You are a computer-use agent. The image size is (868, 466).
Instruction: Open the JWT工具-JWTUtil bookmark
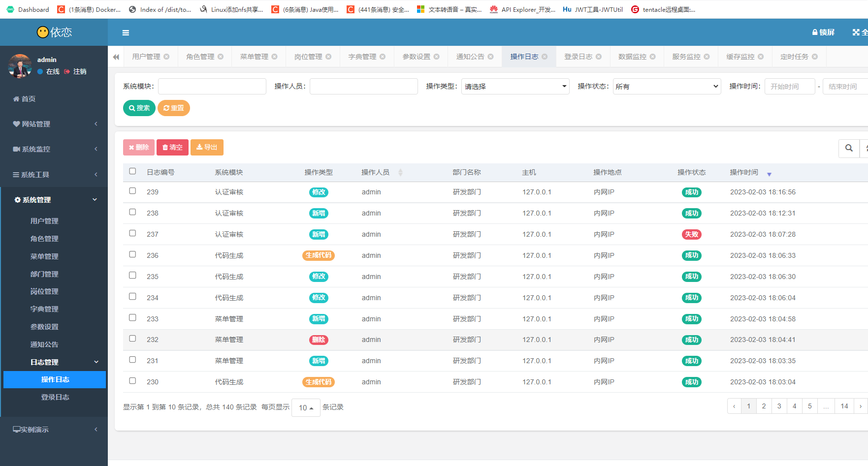pyautogui.click(x=592, y=9)
